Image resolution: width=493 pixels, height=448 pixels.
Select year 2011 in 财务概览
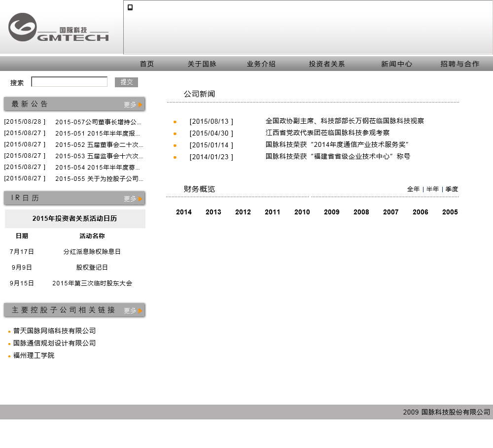click(272, 212)
